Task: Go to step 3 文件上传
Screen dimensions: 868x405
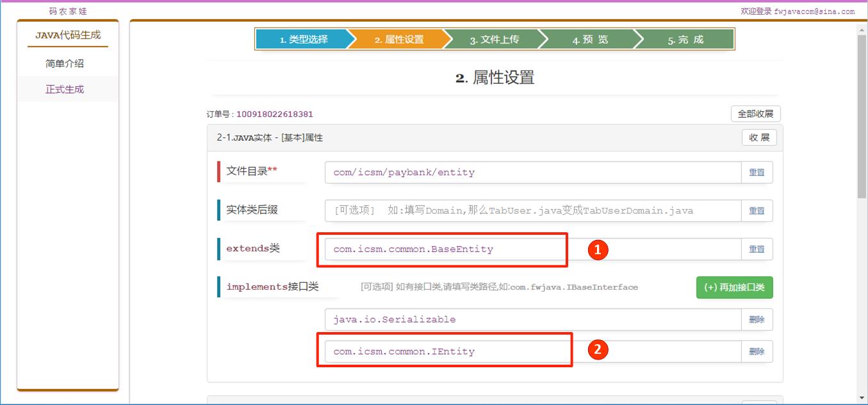Action: click(x=494, y=39)
